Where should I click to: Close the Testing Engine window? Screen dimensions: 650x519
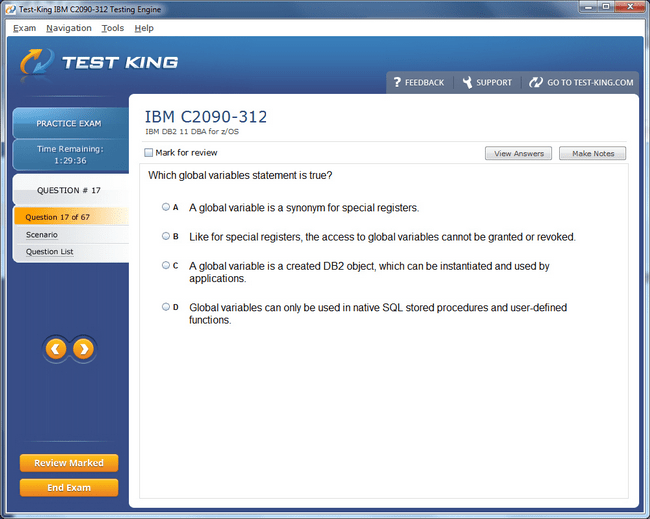point(630,7)
